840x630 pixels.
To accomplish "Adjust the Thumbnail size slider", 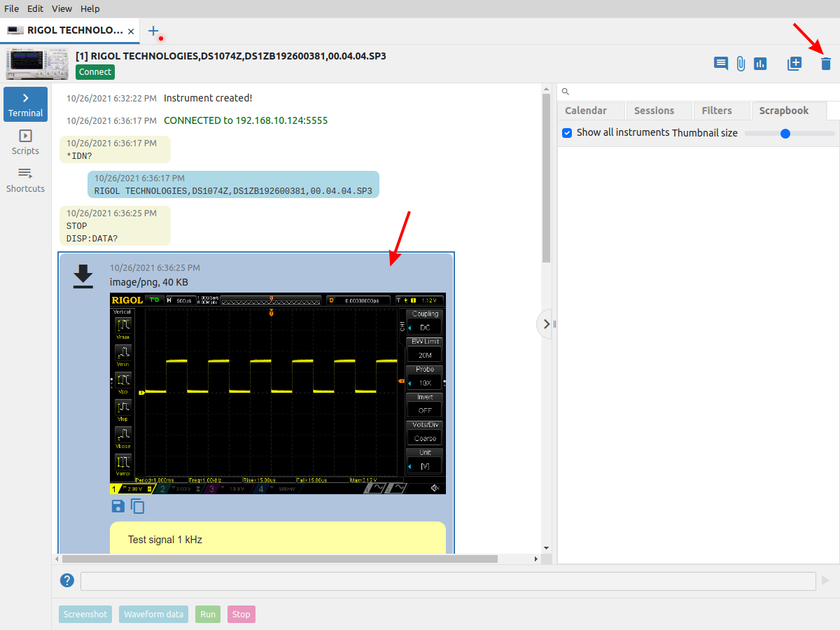I will [x=790, y=133].
